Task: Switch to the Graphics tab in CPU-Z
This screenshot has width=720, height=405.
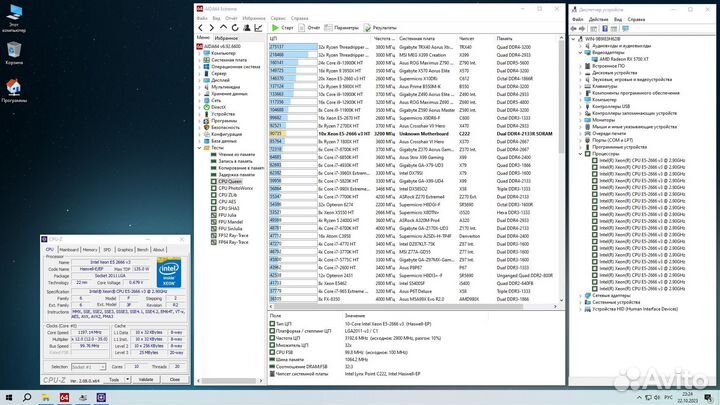Action: pos(125,249)
